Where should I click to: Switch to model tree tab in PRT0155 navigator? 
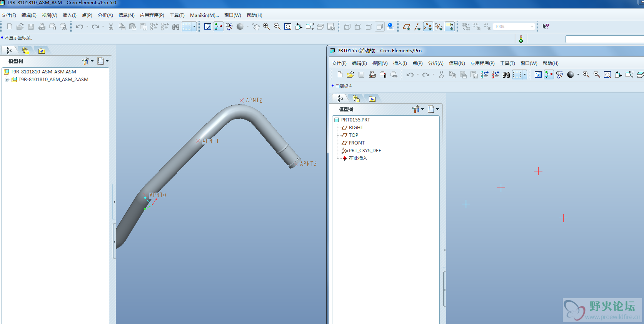(x=340, y=99)
